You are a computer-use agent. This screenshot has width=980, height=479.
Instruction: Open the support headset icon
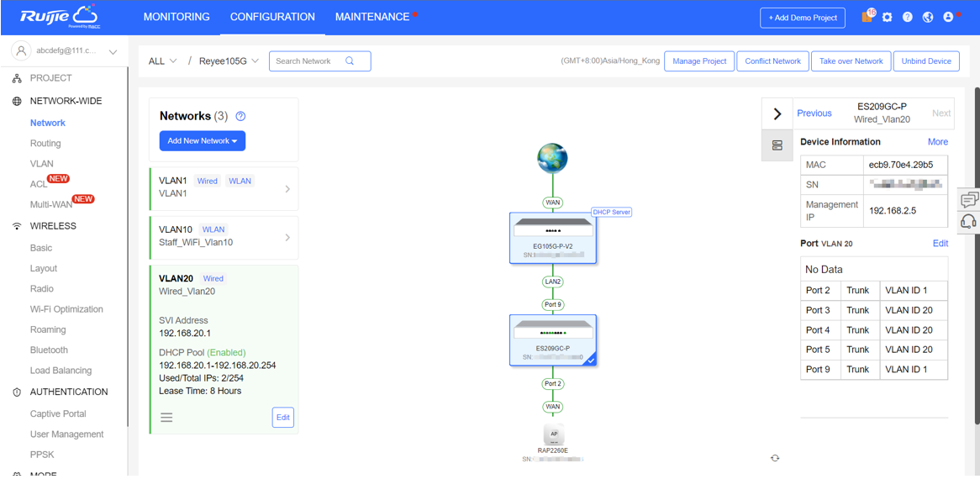(969, 220)
